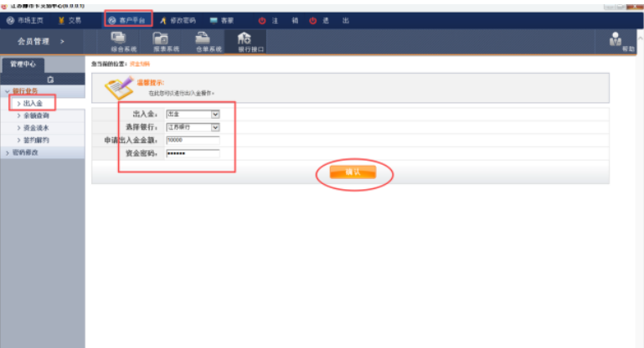
Task: Open 修改密码 in the top menu
Action: click(177, 19)
